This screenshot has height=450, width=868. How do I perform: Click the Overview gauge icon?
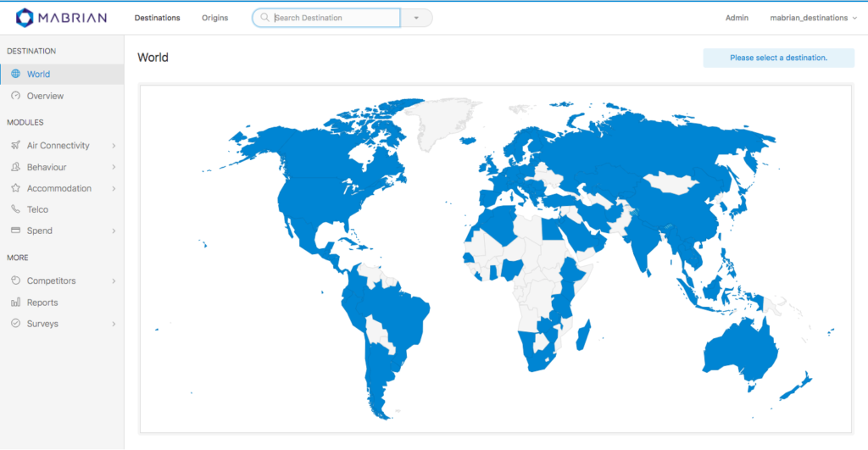pos(15,96)
